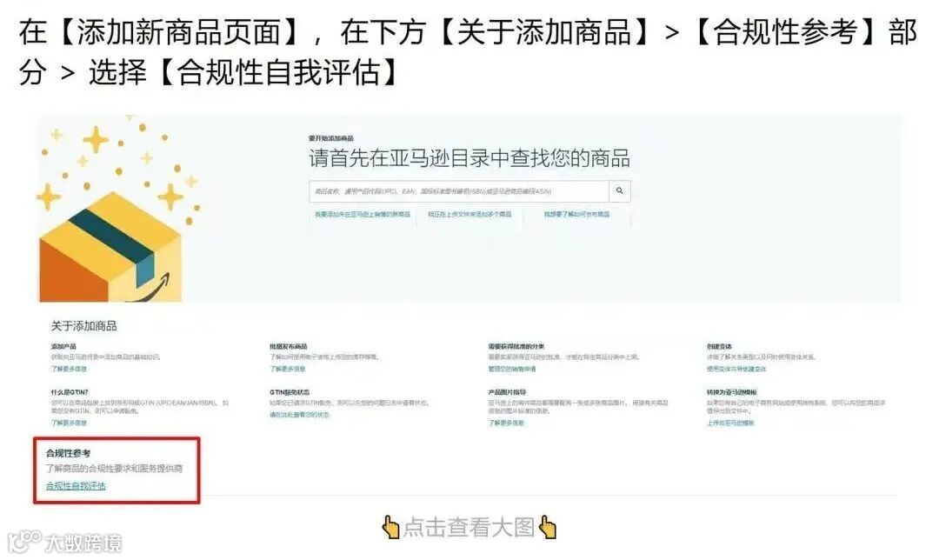Click the 大数跨境 watermark logo
Image resolution: width=939 pixels, height=560 pixels.
pos(64,542)
